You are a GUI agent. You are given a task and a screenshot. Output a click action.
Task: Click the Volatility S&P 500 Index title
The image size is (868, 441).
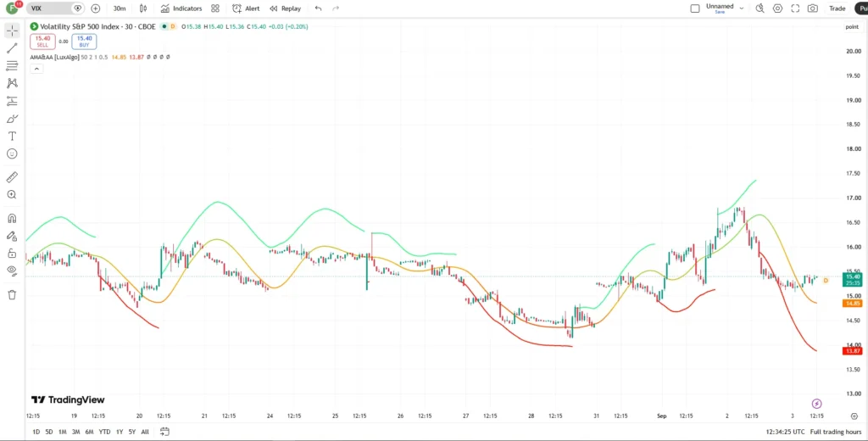pos(97,26)
